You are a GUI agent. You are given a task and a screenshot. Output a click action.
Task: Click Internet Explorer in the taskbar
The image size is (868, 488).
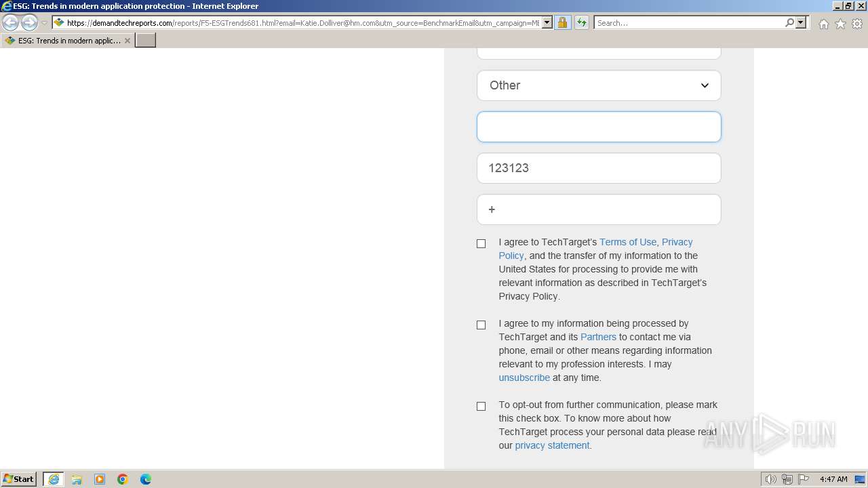tap(54, 479)
